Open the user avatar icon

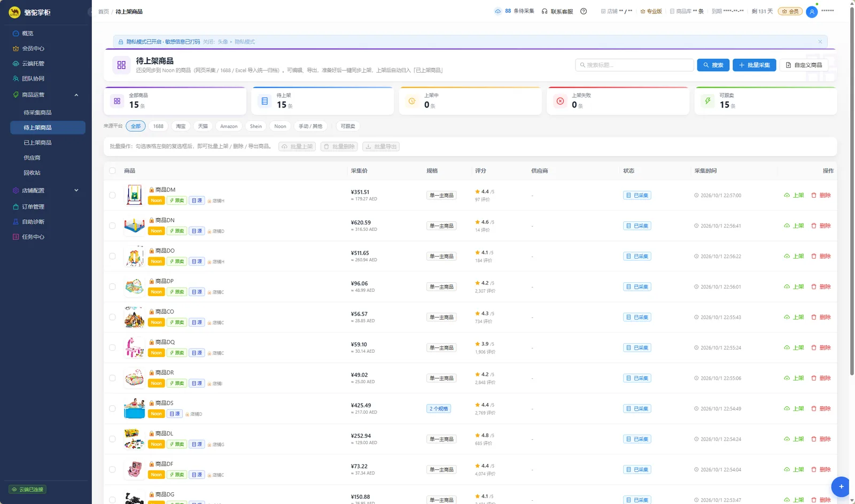(x=812, y=11)
